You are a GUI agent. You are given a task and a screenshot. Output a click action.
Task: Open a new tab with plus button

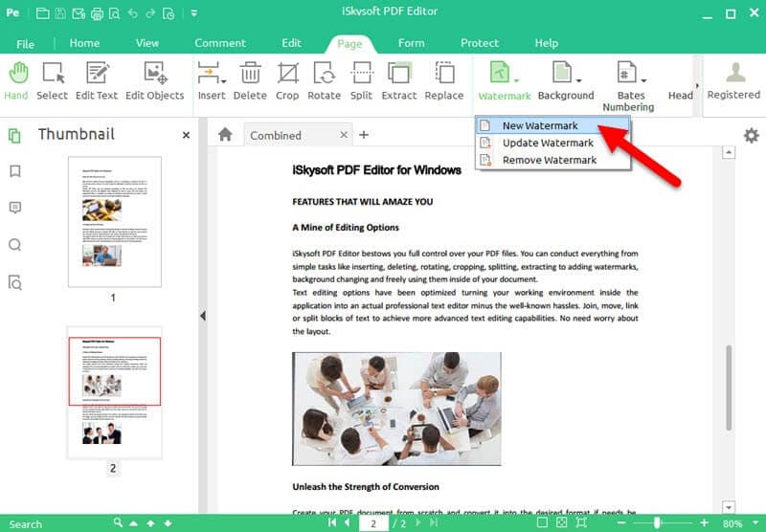(x=364, y=135)
